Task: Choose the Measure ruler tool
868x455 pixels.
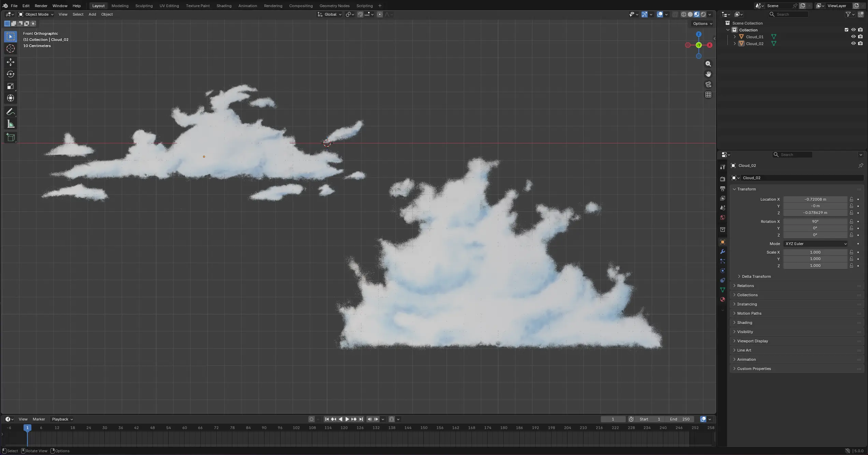Action: [11, 124]
